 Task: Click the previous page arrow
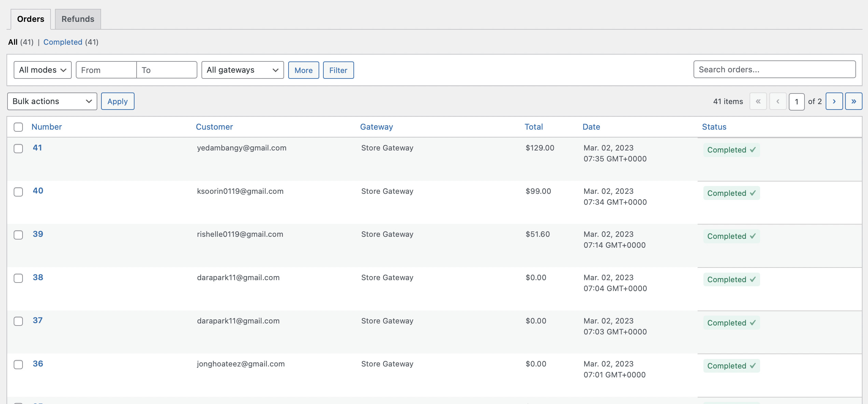[778, 101]
